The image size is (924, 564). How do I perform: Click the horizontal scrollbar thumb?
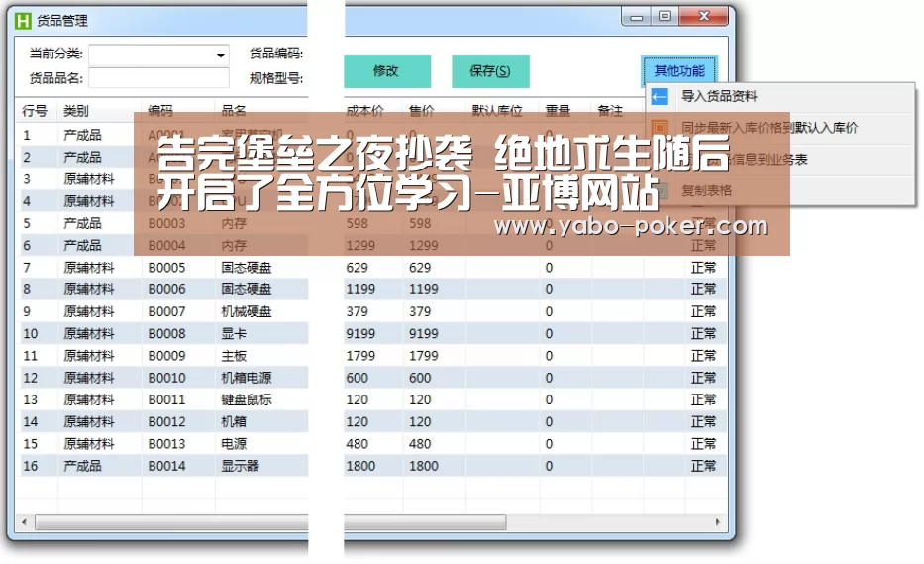pos(270,522)
